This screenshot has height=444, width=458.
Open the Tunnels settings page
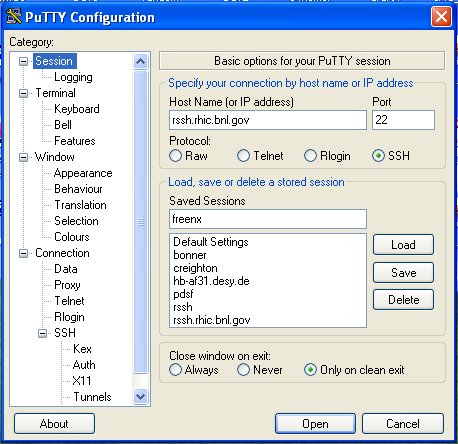tap(92, 397)
